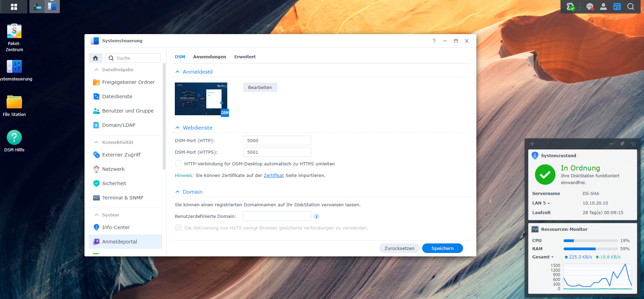Viewport: 644px width, 299px height.
Task: Click the Bearbeiten button
Action: [260, 87]
